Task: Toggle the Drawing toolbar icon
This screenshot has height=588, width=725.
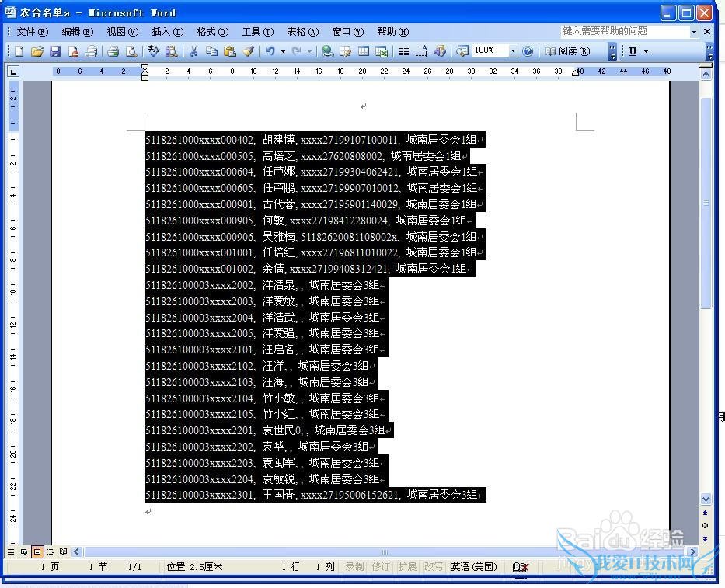Action: (x=440, y=51)
